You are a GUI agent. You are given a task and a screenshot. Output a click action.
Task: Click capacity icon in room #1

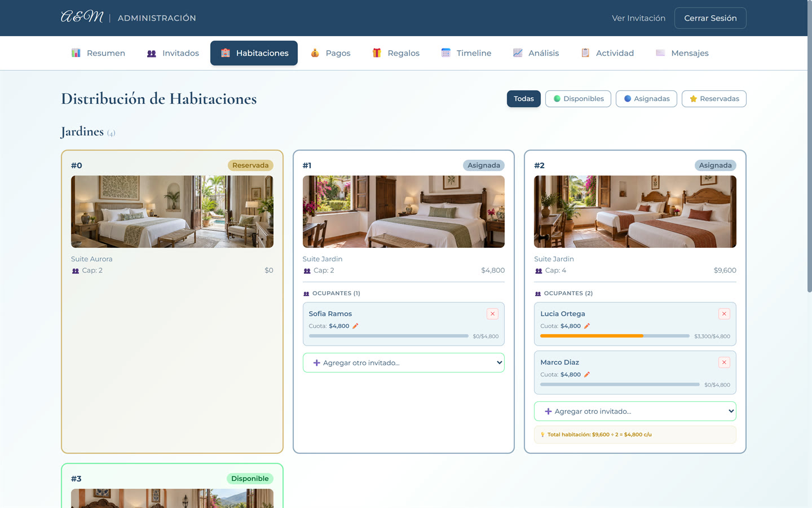307,271
